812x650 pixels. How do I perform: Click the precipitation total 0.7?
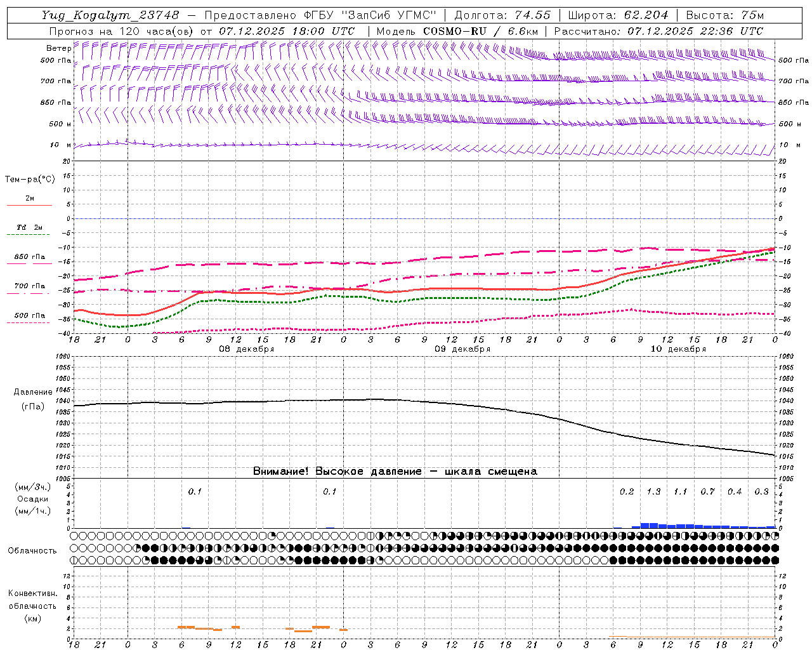(x=707, y=492)
